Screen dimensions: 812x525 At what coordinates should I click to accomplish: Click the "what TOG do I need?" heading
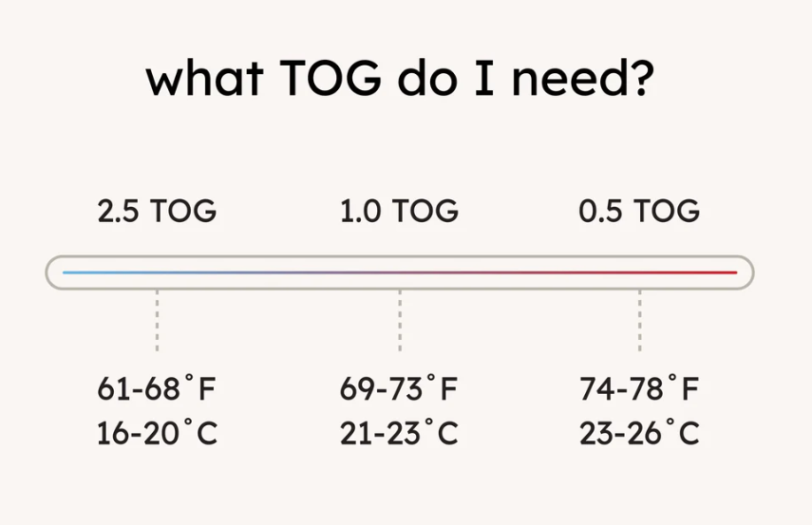pos(401,78)
